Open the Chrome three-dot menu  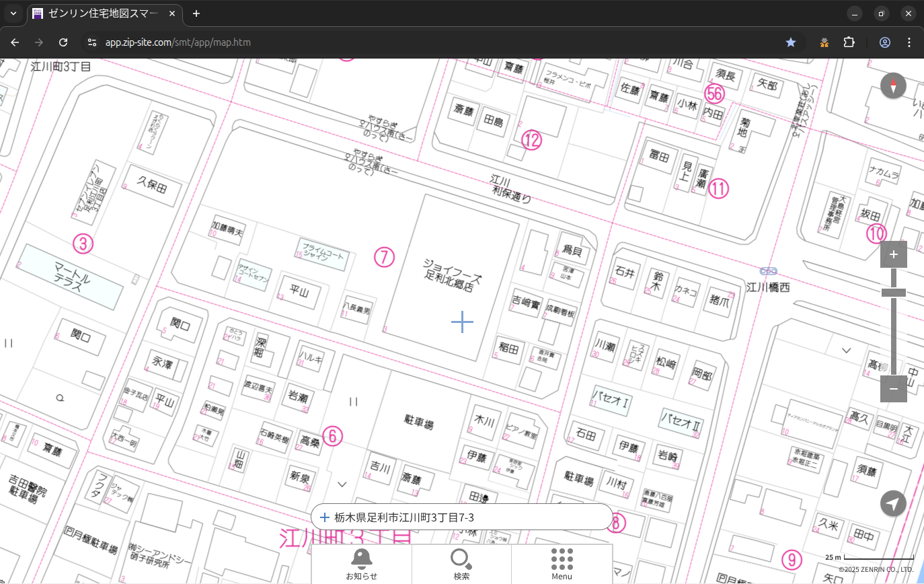pyautogui.click(x=910, y=42)
